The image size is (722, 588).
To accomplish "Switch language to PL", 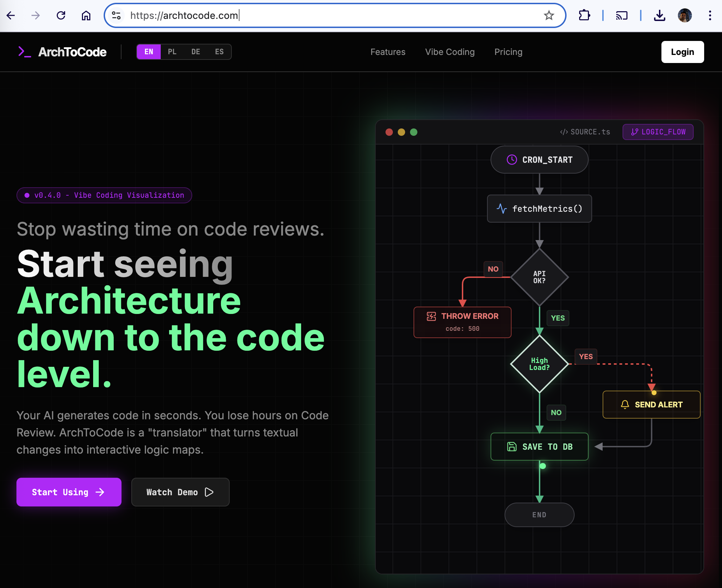I will (172, 51).
